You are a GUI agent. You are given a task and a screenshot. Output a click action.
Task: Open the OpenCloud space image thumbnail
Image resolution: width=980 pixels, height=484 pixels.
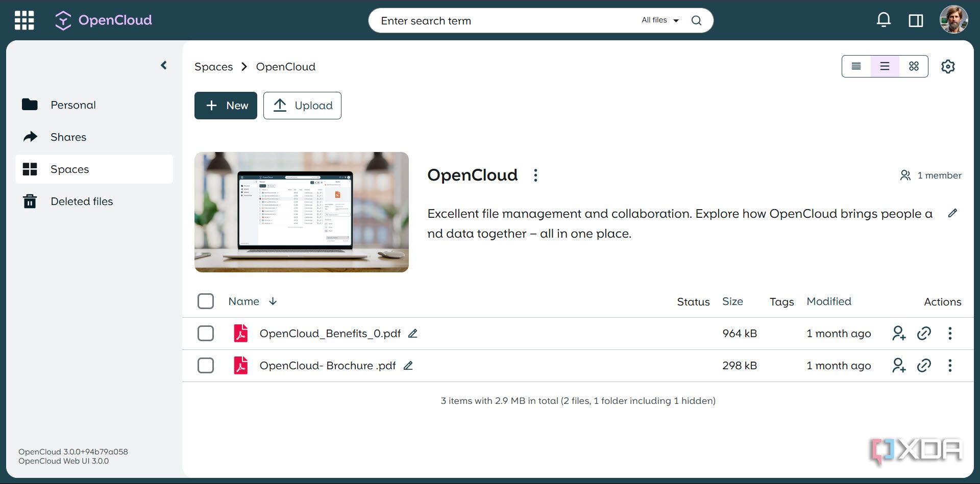pos(302,212)
